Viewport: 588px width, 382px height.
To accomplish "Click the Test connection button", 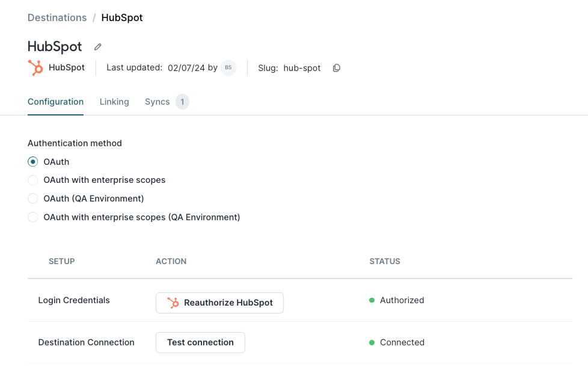I will tap(200, 342).
